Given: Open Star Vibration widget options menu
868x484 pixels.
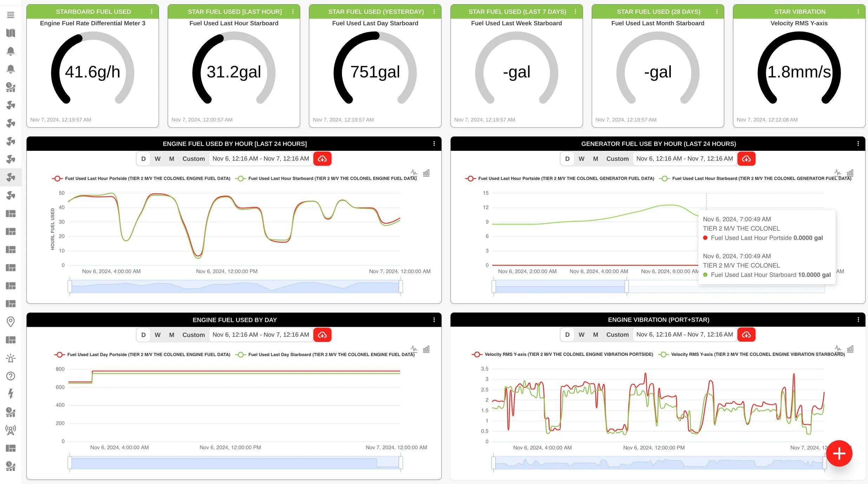Looking at the screenshot, I should click(x=858, y=12).
